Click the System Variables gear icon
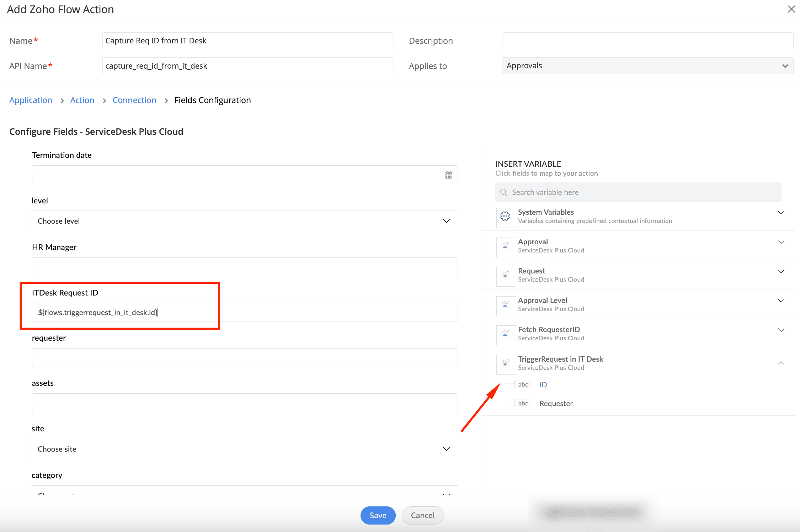This screenshot has width=800, height=532. click(x=505, y=216)
